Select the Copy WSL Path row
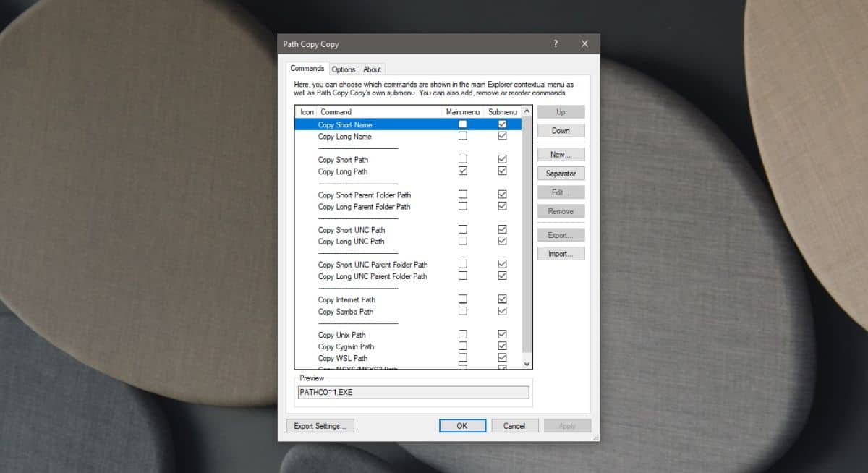This screenshot has height=473, width=868. pos(407,358)
